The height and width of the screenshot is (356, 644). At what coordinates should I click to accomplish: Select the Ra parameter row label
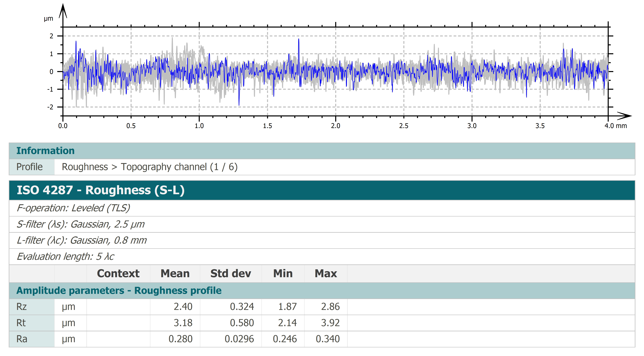tap(22, 339)
